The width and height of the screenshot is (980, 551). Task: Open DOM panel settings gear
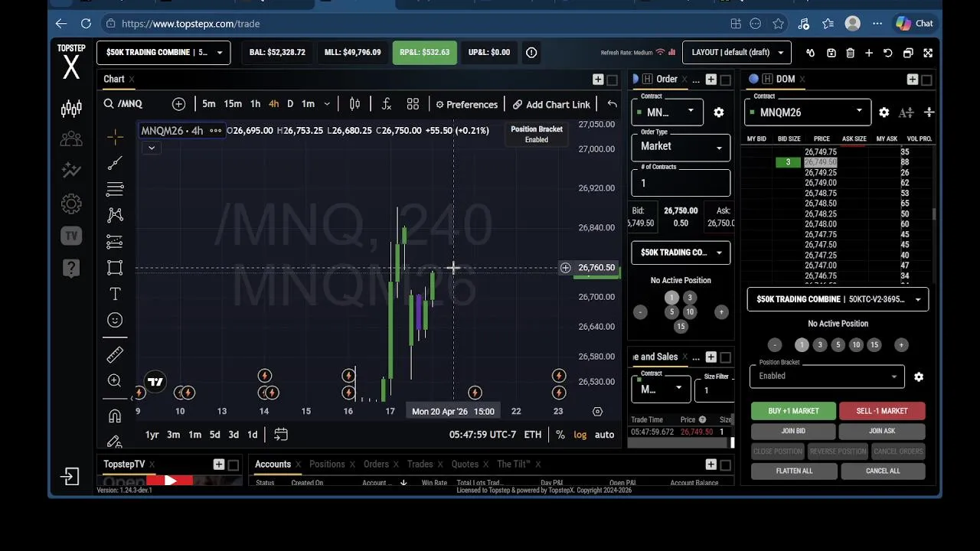[884, 112]
